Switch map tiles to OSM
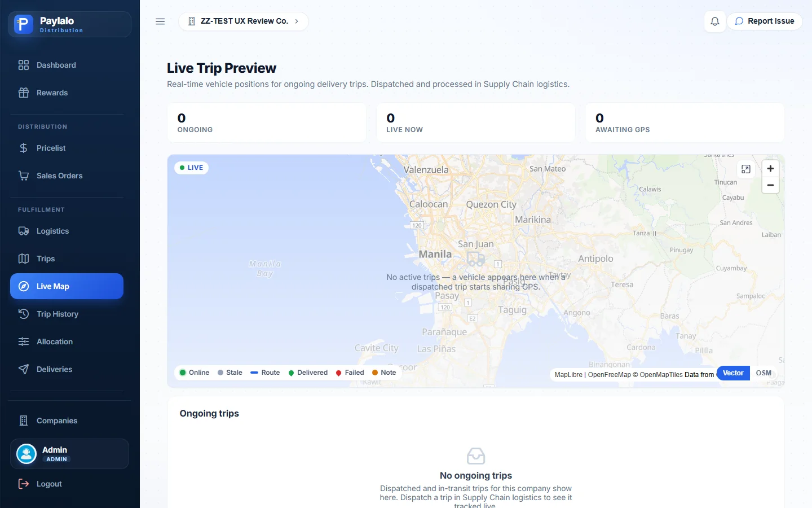Viewport: 812px width, 508px height. [764, 373]
